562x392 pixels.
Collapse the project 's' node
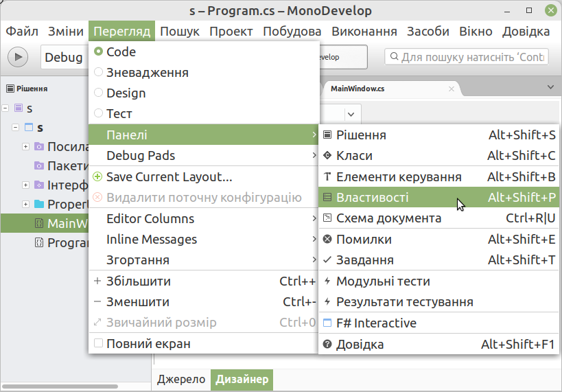tap(15, 127)
